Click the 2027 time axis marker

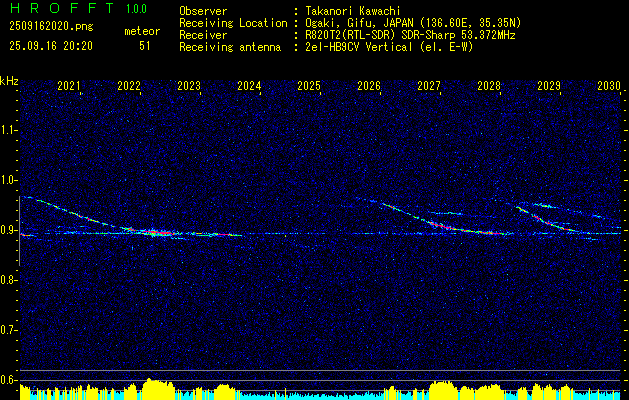(x=429, y=85)
